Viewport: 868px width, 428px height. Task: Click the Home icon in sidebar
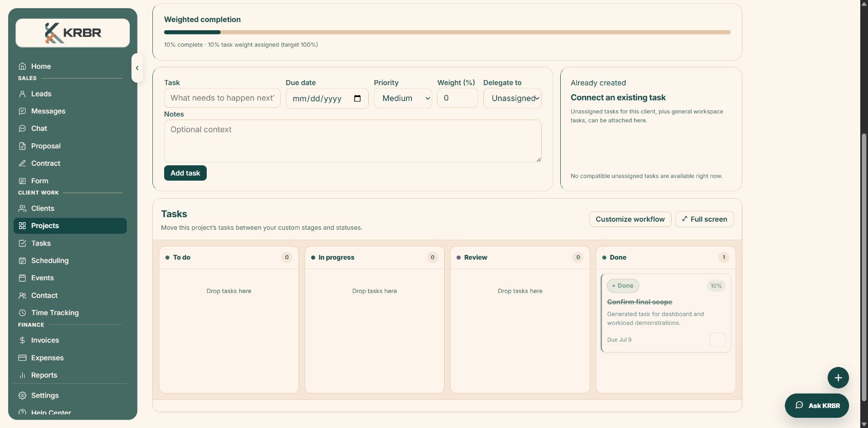(22, 66)
